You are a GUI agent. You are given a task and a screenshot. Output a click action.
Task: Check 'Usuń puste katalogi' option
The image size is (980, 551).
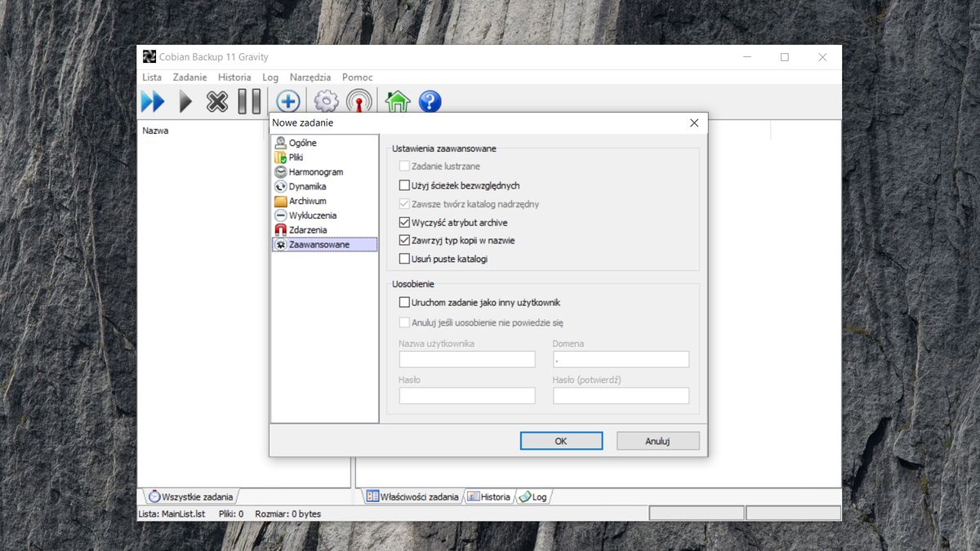point(404,258)
